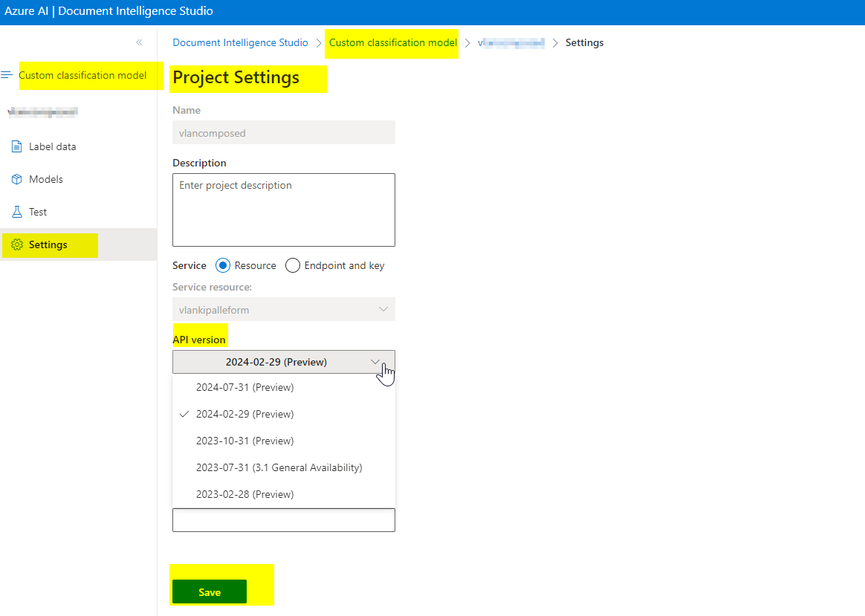Collapse the sidebar with double chevron icon

click(x=139, y=42)
